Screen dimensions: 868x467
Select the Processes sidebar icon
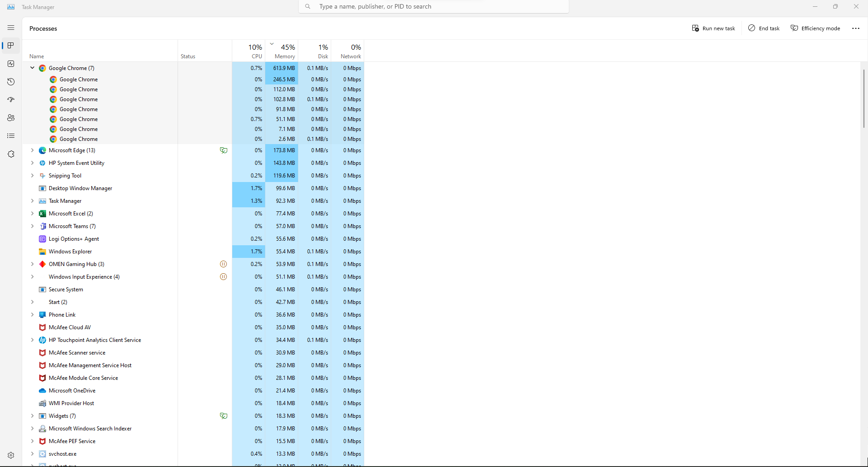tap(11, 46)
